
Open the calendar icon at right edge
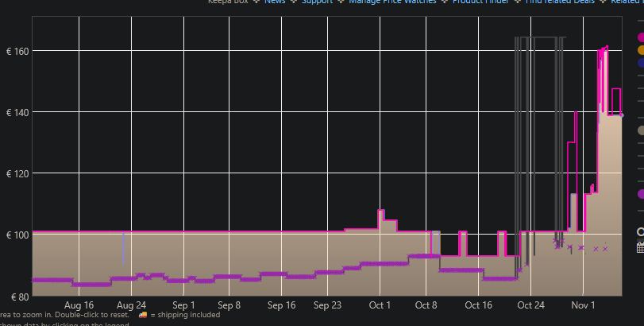pos(640,248)
